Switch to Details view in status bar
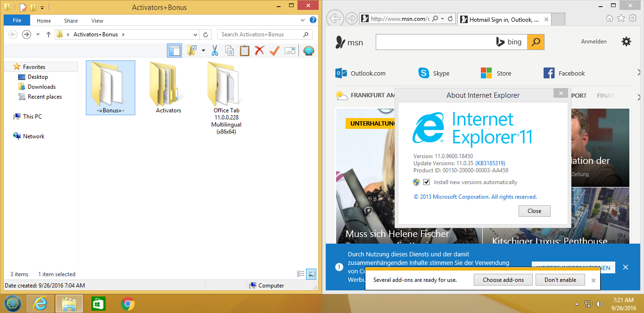 [301, 274]
